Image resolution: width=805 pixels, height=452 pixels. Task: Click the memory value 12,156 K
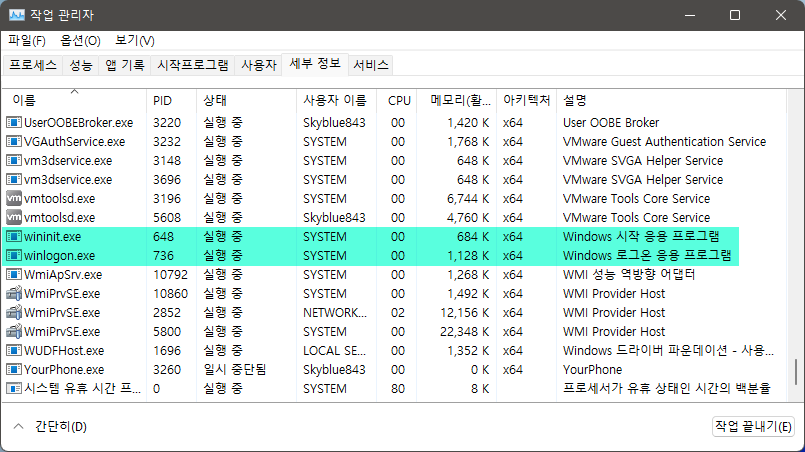pyautogui.click(x=465, y=312)
